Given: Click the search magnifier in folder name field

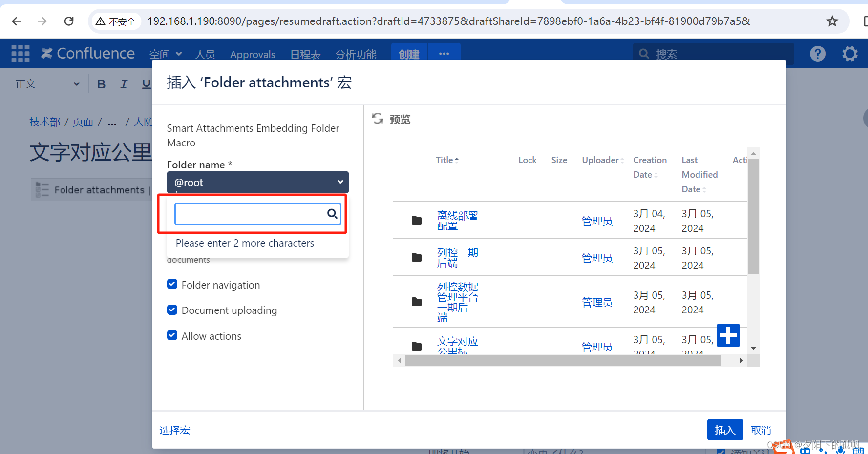Looking at the screenshot, I should (332, 214).
